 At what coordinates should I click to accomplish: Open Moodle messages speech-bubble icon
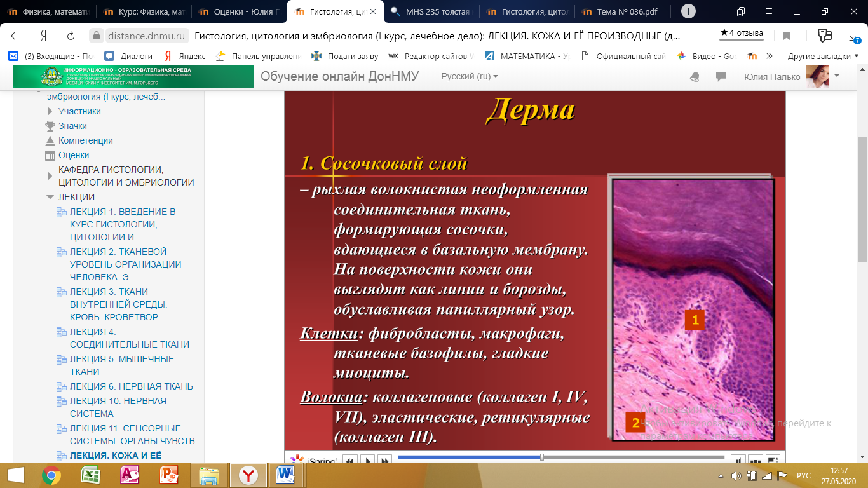(x=721, y=77)
